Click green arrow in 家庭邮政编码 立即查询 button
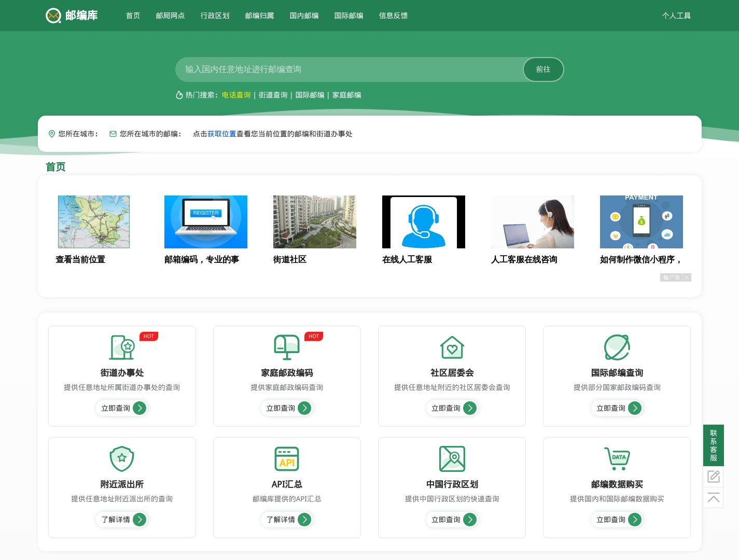739x560 pixels. pos(304,408)
